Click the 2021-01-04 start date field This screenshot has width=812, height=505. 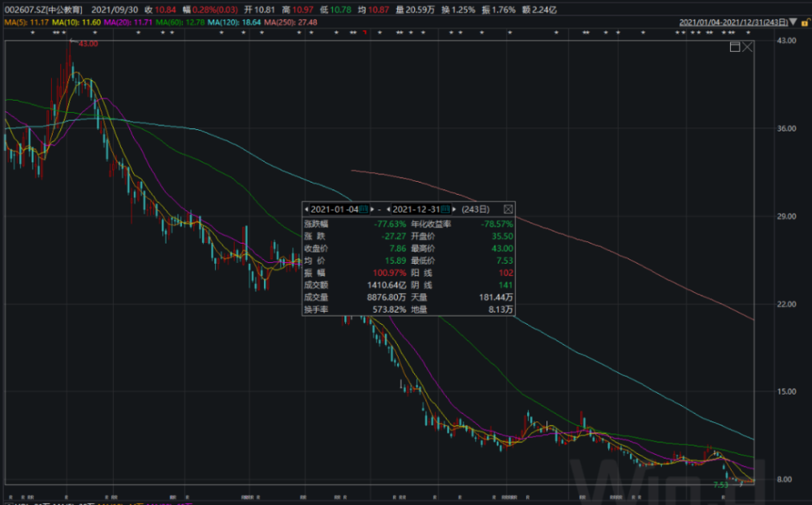click(x=334, y=209)
